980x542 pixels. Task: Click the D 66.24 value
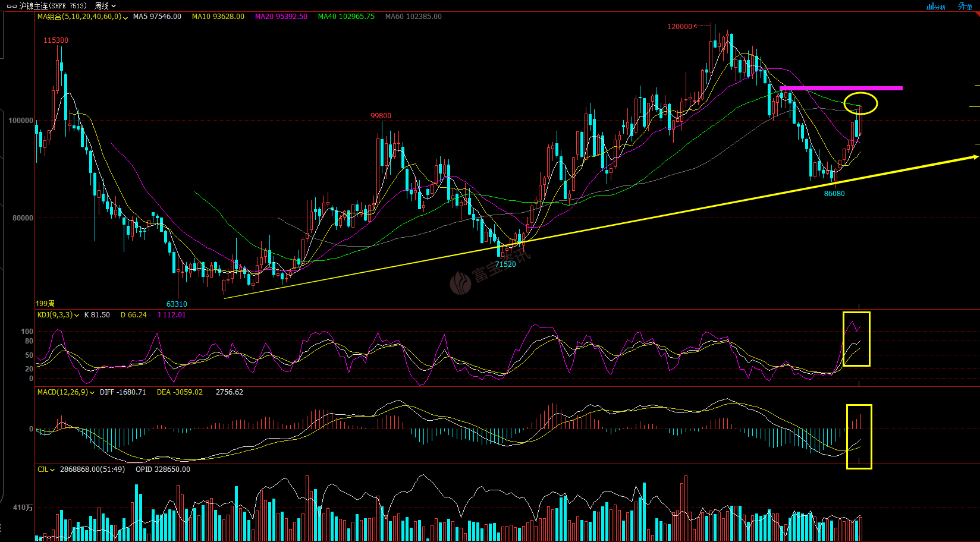click(134, 315)
